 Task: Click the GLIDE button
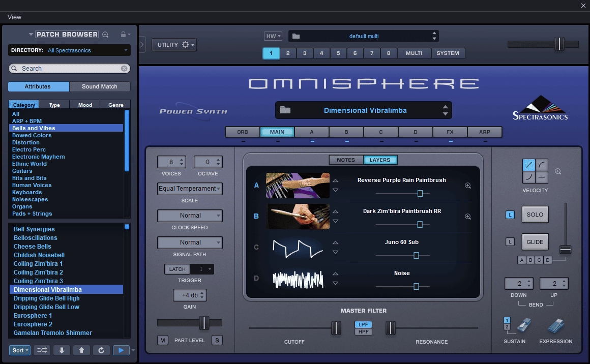click(x=535, y=242)
